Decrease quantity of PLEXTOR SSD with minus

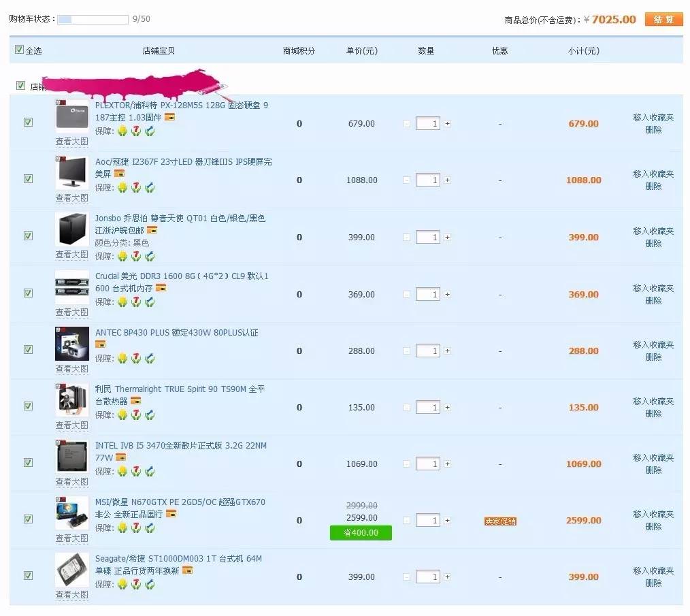pos(407,124)
